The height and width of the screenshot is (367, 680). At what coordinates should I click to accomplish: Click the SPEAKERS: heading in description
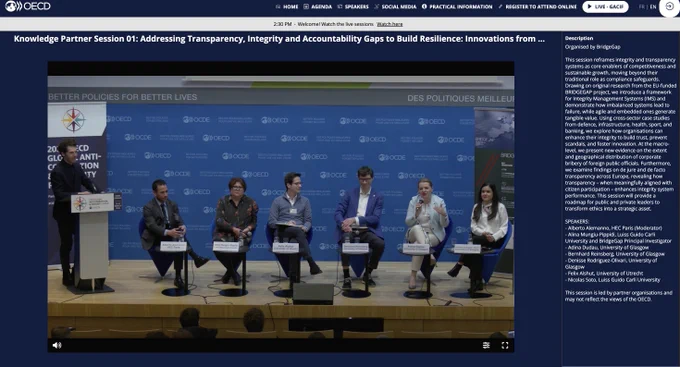(577, 221)
